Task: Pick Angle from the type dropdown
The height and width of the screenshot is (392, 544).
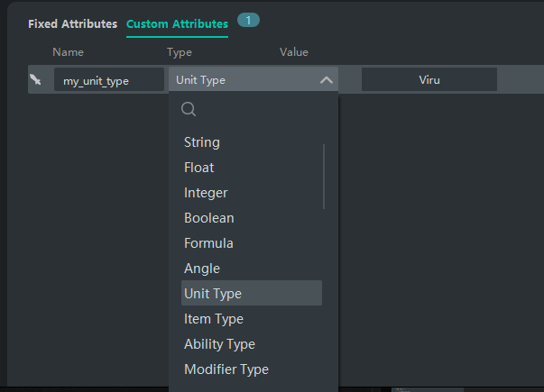Action: click(x=202, y=269)
